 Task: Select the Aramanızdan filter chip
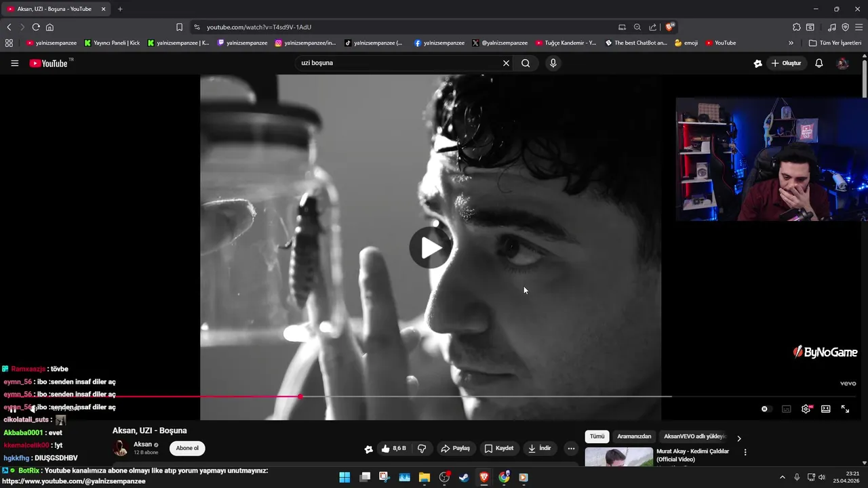point(634,436)
